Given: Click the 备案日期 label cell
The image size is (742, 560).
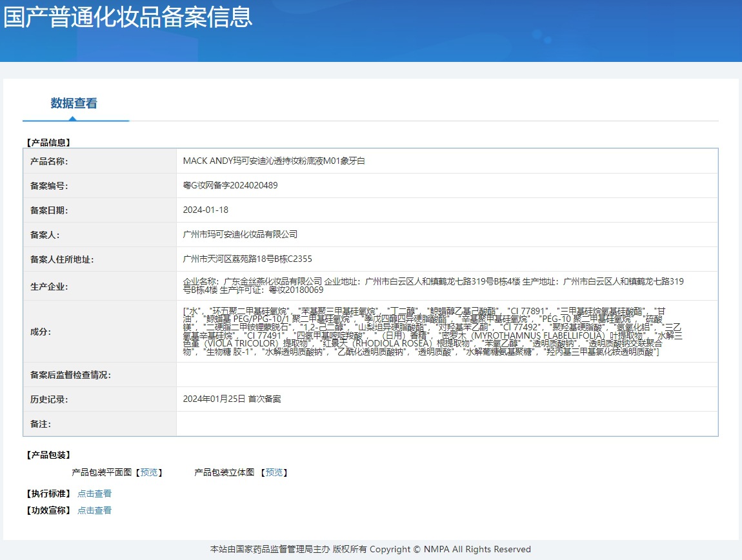Looking at the screenshot, I should coord(100,210).
